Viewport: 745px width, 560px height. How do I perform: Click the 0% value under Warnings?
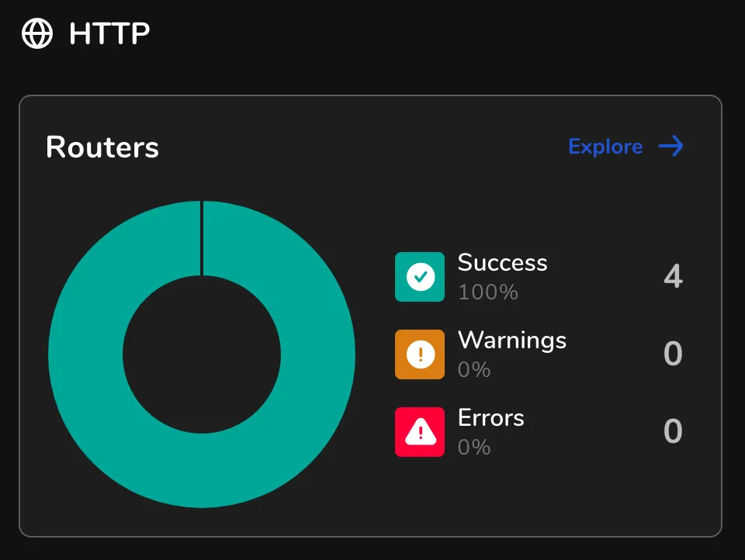click(x=474, y=370)
